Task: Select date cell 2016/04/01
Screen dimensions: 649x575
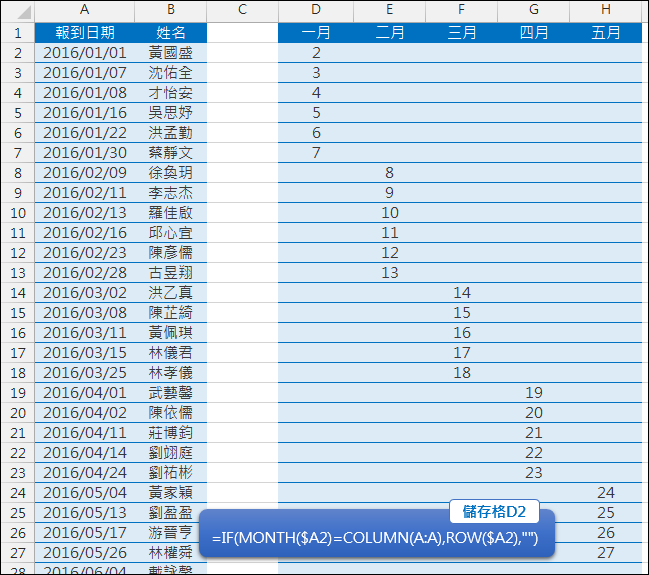Action: click(x=84, y=393)
